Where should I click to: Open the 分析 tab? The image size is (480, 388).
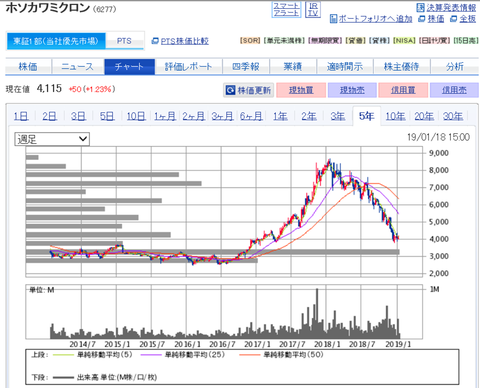point(455,67)
